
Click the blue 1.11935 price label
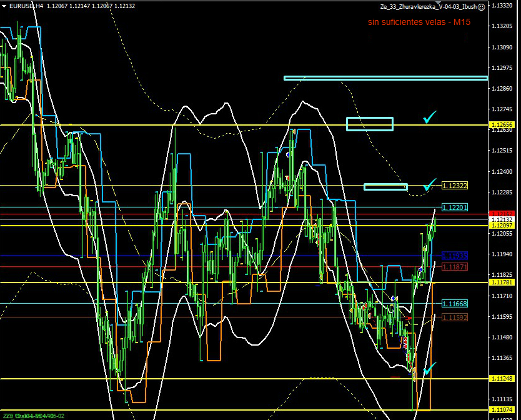pos(455,256)
